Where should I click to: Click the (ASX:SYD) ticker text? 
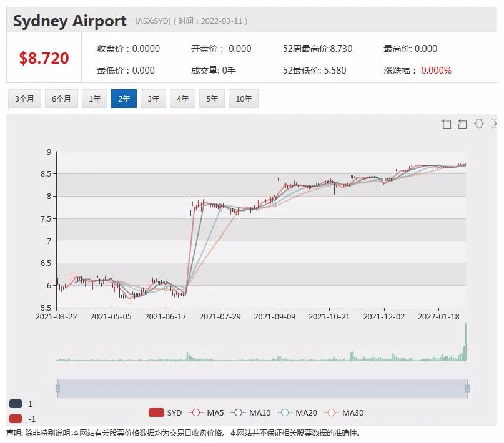click(x=153, y=21)
